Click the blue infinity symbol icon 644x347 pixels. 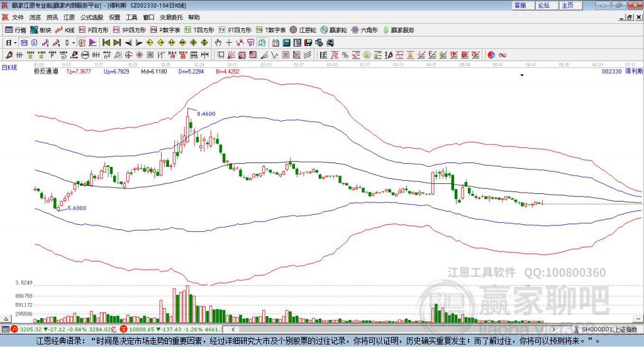point(502,55)
